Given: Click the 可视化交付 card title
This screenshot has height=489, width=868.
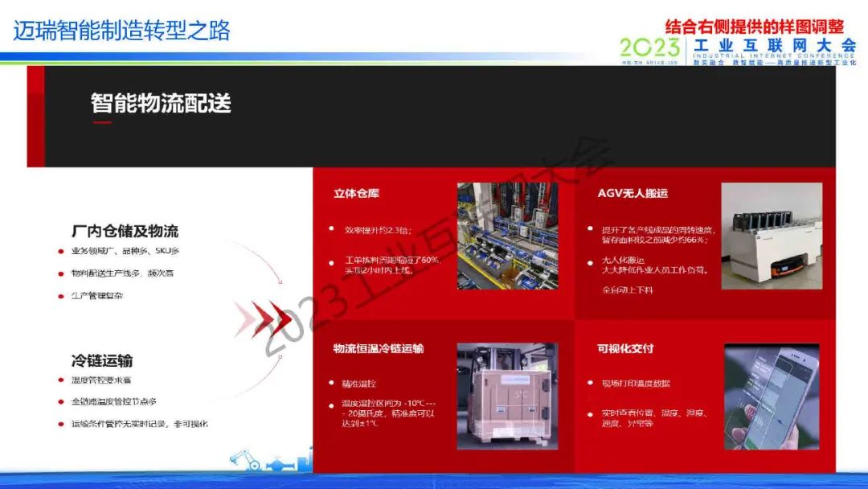Looking at the screenshot, I should [x=625, y=348].
